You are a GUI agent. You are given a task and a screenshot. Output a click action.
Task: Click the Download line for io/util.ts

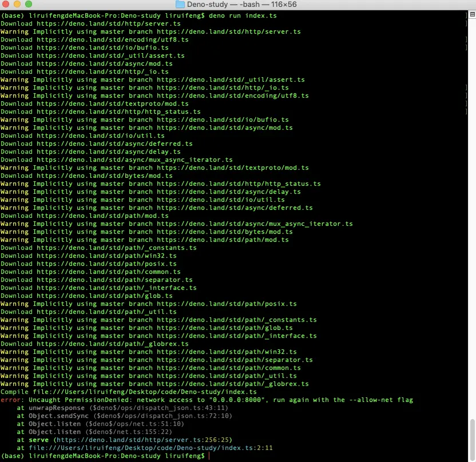click(x=82, y=136)
